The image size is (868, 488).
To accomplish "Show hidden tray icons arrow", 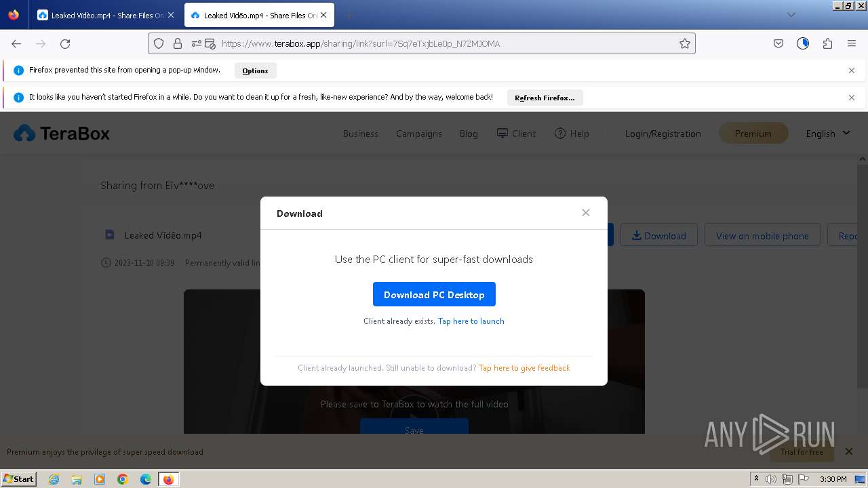I will (x=756, y=479).
